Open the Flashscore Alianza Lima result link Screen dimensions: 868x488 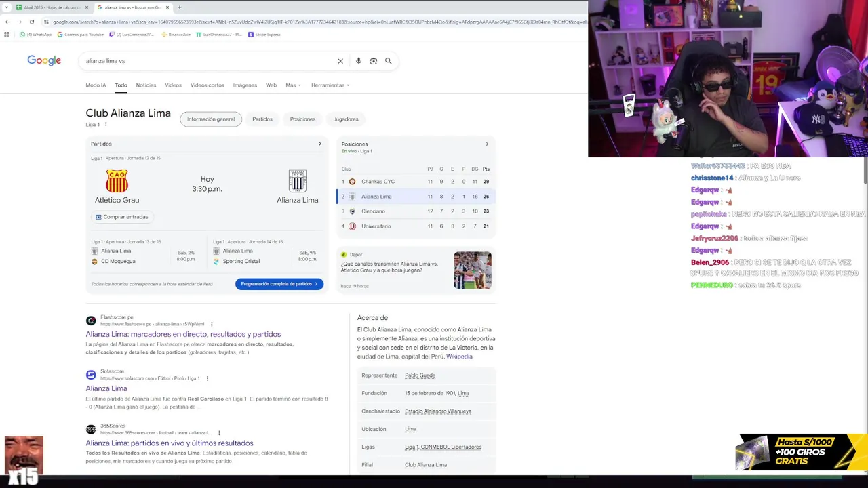(183, 335)
